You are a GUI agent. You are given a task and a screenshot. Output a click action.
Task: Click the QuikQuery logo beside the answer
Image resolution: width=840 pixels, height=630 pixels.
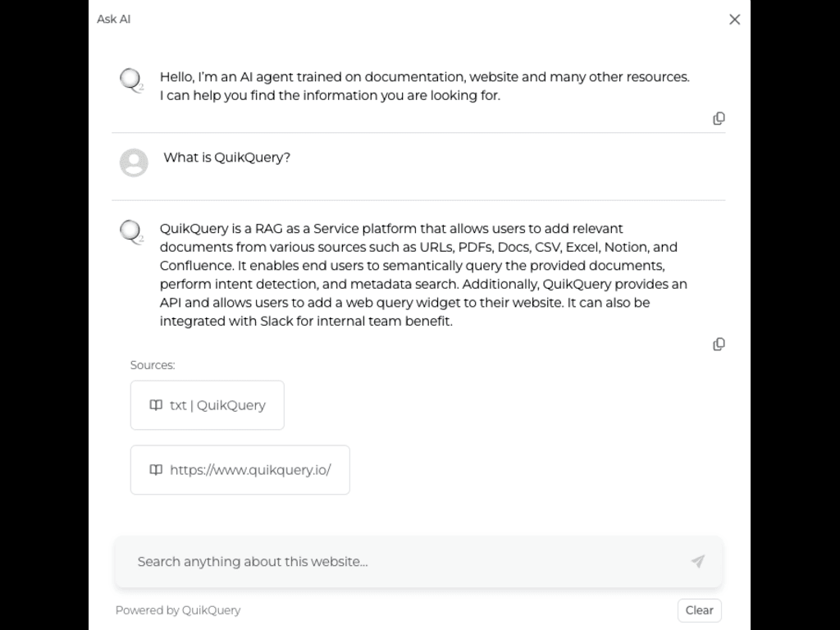[131, 233]
